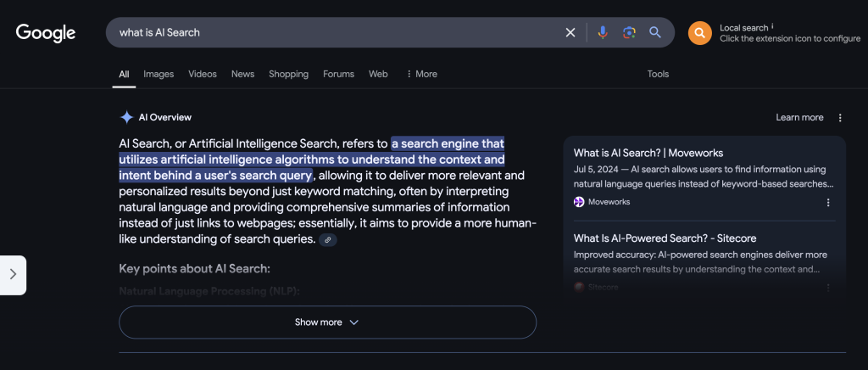Screen dimensions: 868x370
Task: Click the Google logo
Action: (46, 33)
